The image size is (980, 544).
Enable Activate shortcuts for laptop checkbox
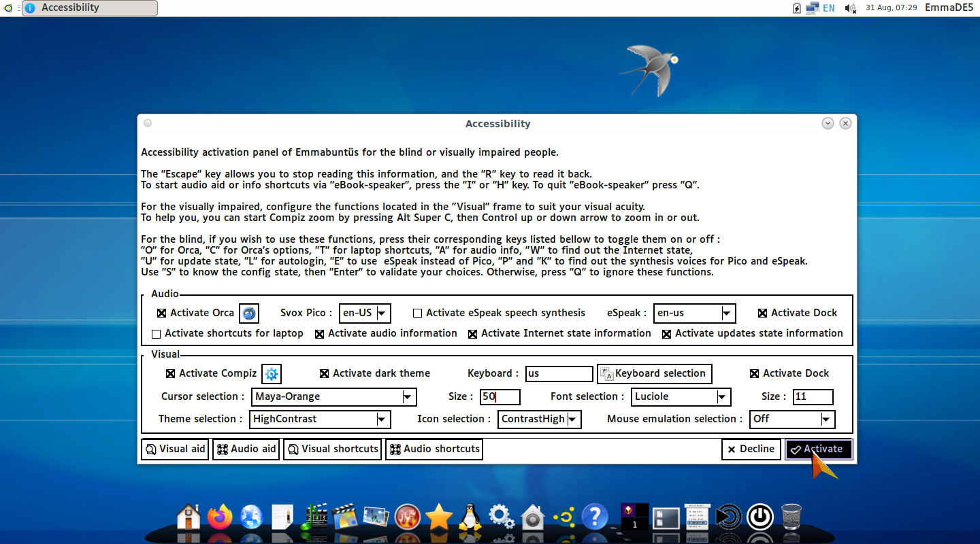[x=156, y=334]
